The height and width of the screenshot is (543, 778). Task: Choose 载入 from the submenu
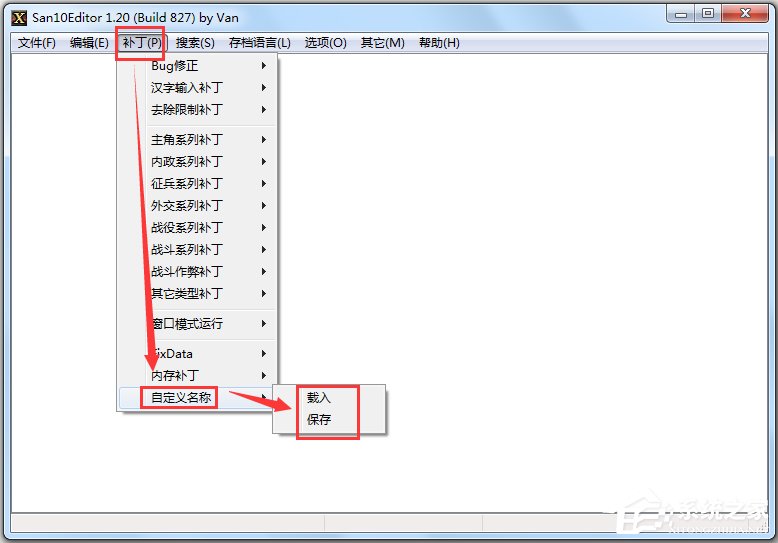(329, 398)
